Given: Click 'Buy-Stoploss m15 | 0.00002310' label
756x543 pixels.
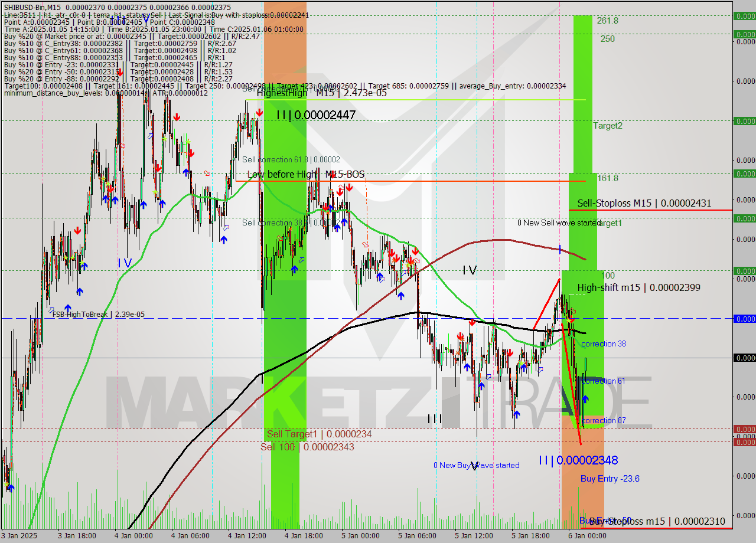Looking at the screenshot, I should click(x=657, y=522).
